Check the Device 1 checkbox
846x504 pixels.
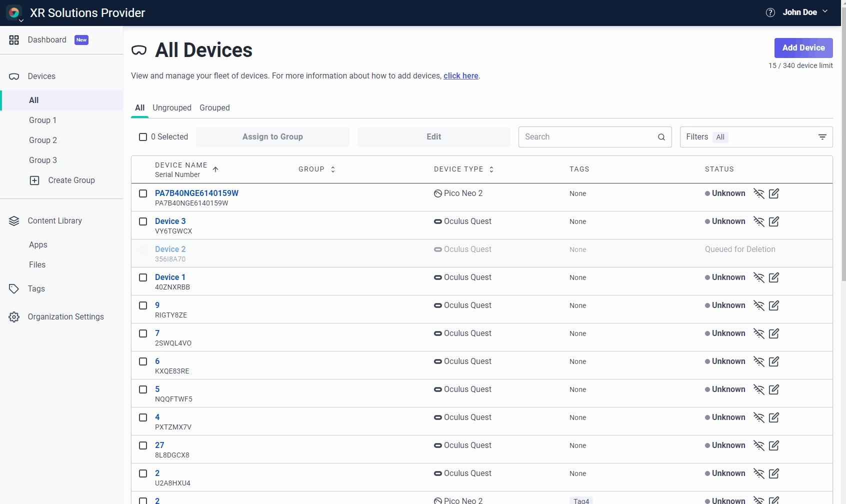tap(143, 277)
